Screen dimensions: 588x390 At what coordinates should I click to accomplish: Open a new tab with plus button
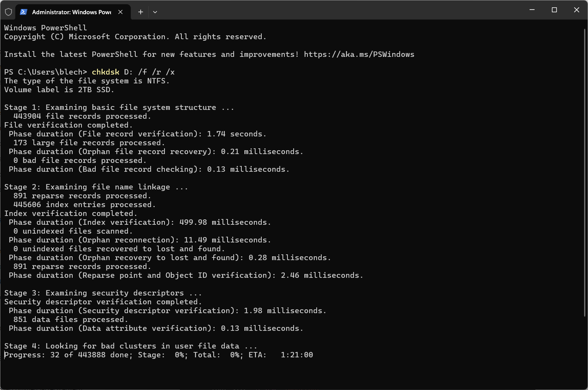coord(141,12)
